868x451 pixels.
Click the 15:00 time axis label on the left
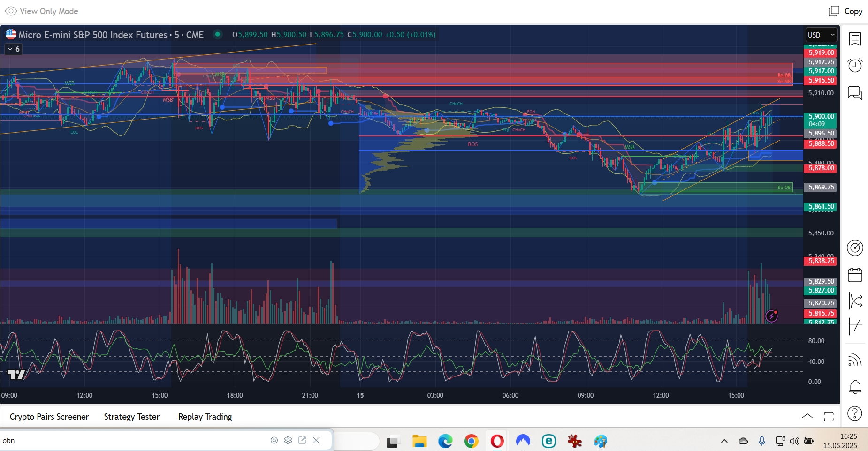coord(160,395)
